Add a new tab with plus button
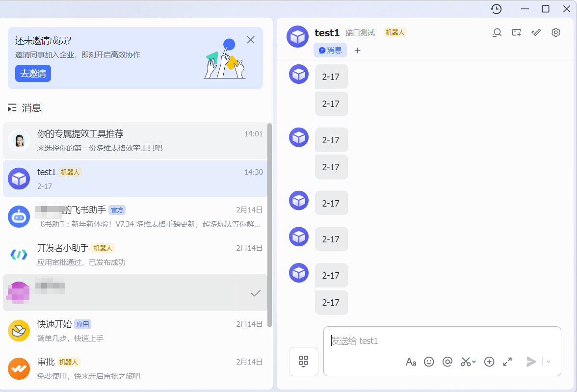 click(x=357, y=50)
